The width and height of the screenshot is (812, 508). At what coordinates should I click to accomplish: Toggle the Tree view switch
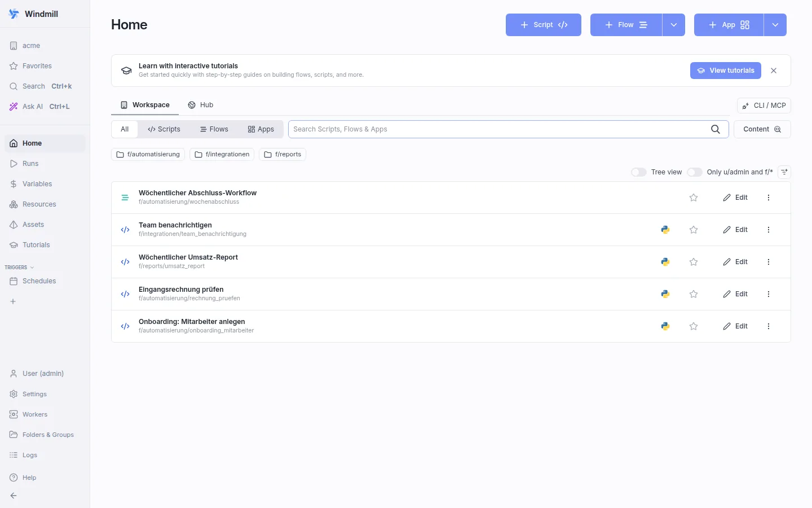pyautogui.click(x=639, y=172)
